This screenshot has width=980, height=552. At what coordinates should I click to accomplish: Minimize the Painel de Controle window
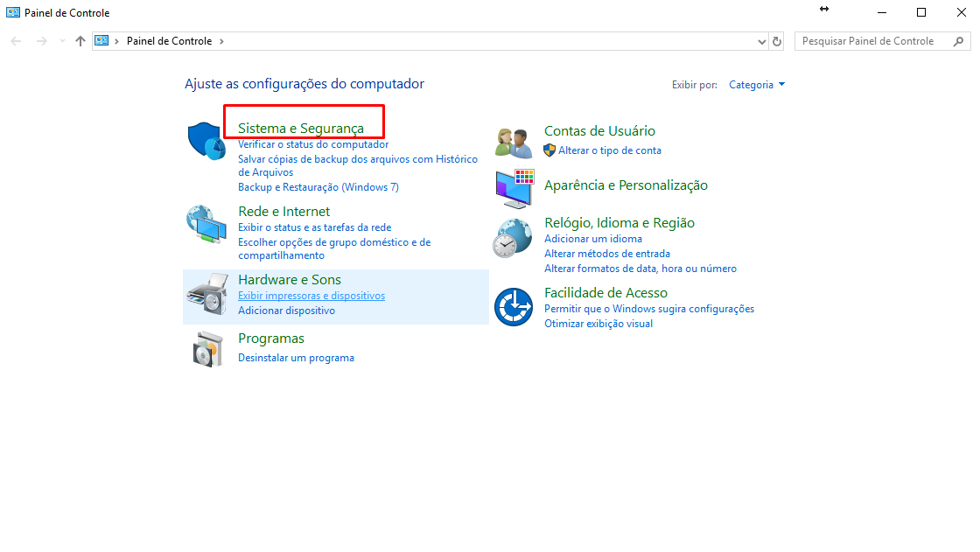[x=882, y=12]
